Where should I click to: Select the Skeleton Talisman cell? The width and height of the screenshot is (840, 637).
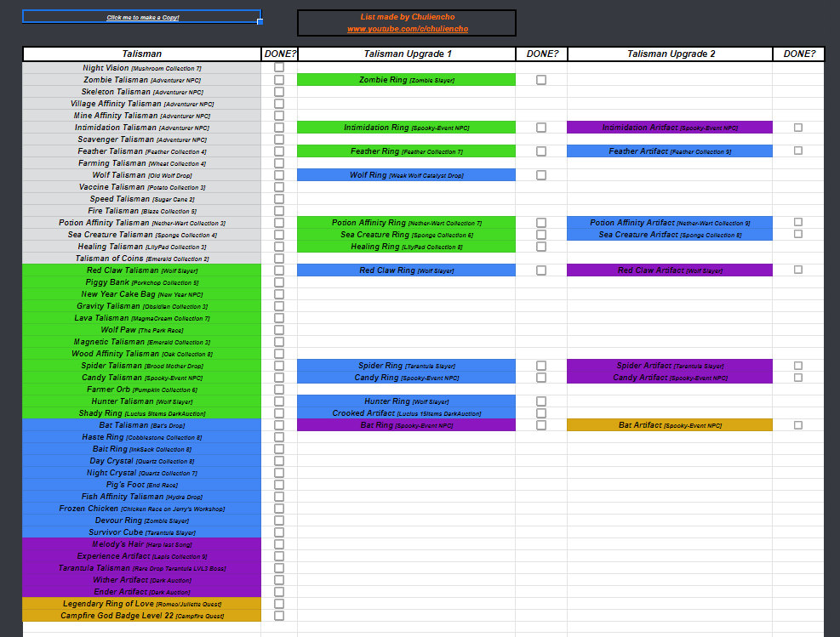[142, 92]
